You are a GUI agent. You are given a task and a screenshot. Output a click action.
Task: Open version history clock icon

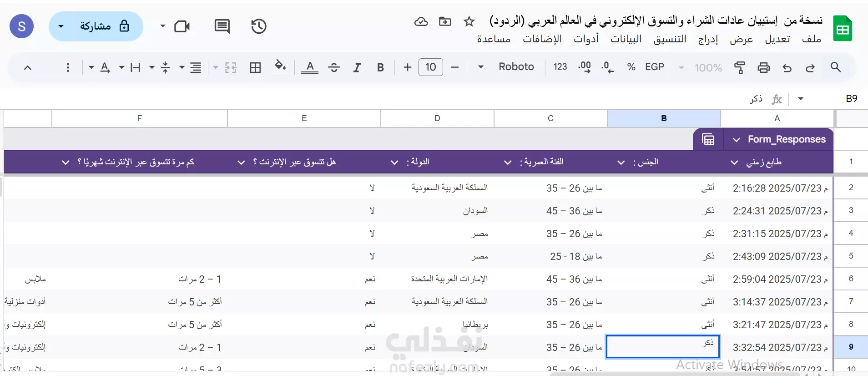259,26
